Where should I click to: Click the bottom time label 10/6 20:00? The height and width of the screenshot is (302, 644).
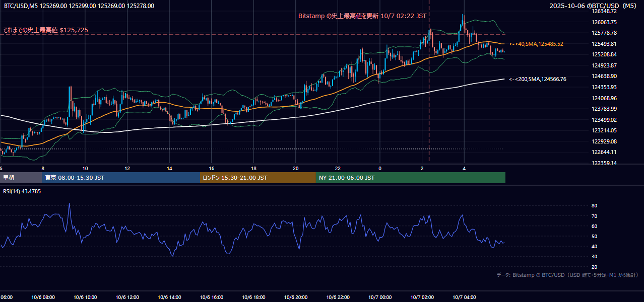pyautogui.click(x=296, y=297)
